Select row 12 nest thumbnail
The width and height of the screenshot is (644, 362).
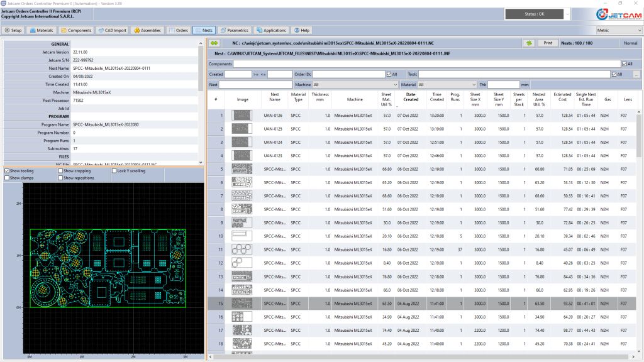click(242, 263)
